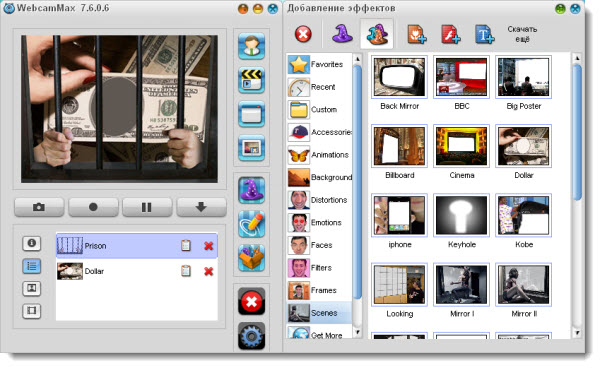Select the single wizard hat tab

click(342, 34)
